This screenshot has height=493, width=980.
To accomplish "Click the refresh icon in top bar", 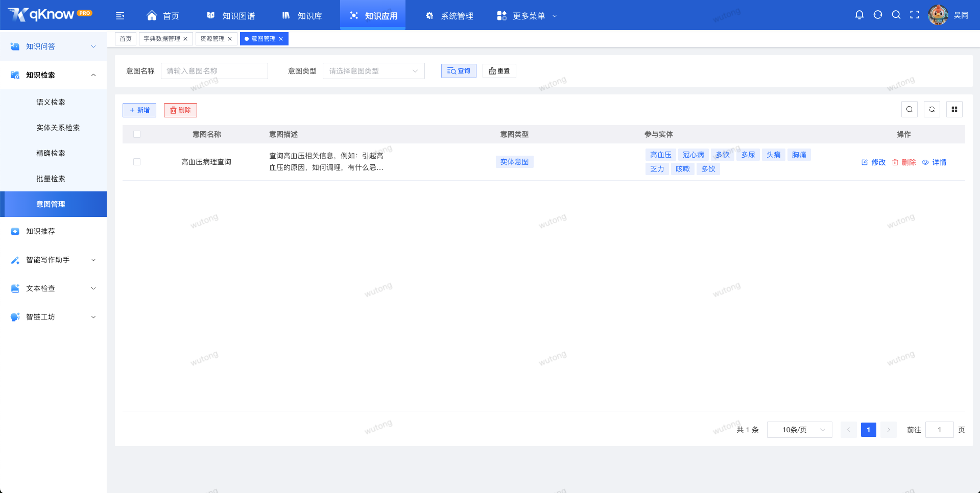I will click(x=878, y=15).
